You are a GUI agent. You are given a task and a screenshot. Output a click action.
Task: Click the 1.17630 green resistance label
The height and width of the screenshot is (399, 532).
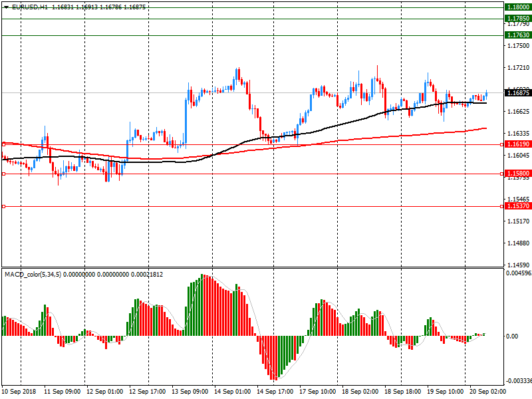pos(517,35)
